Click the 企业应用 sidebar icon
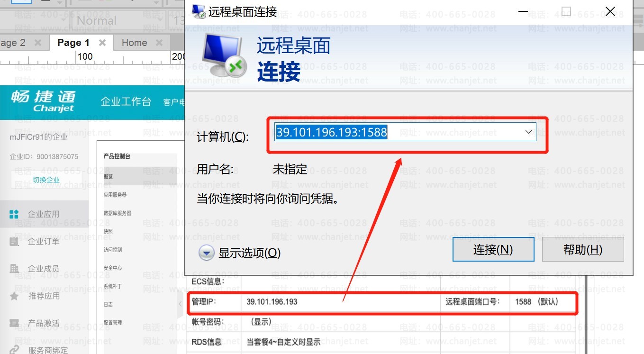Screen dimensions: 644x354 click(14, 214)
